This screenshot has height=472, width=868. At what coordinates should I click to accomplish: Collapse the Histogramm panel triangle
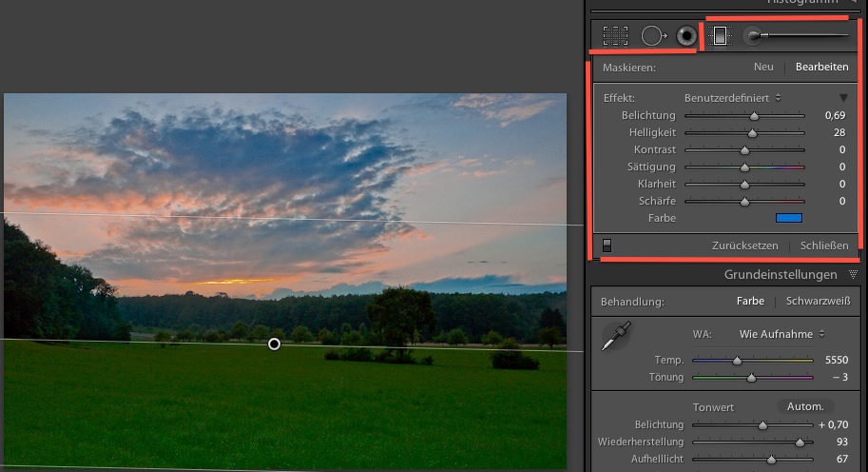pos(853,3)
